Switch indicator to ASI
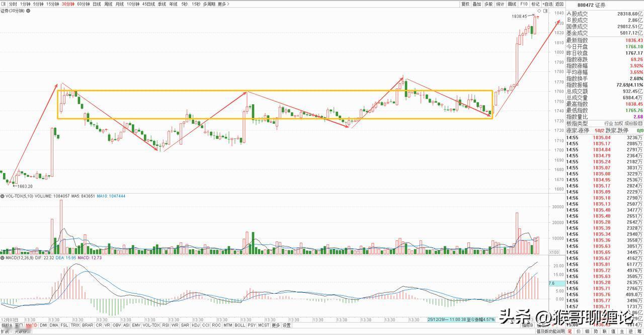This screenshot has height=335, width=644. (x=127, y=325)
